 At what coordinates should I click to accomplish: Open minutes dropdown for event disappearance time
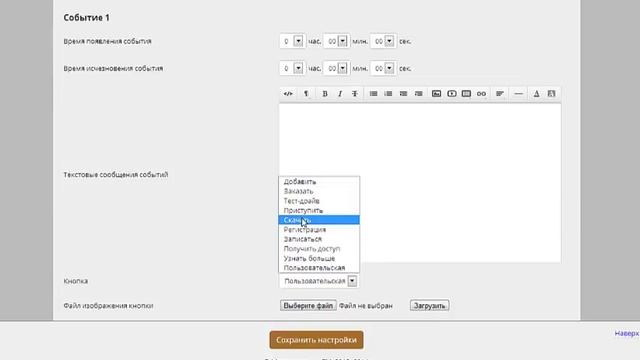pos(336,68)
